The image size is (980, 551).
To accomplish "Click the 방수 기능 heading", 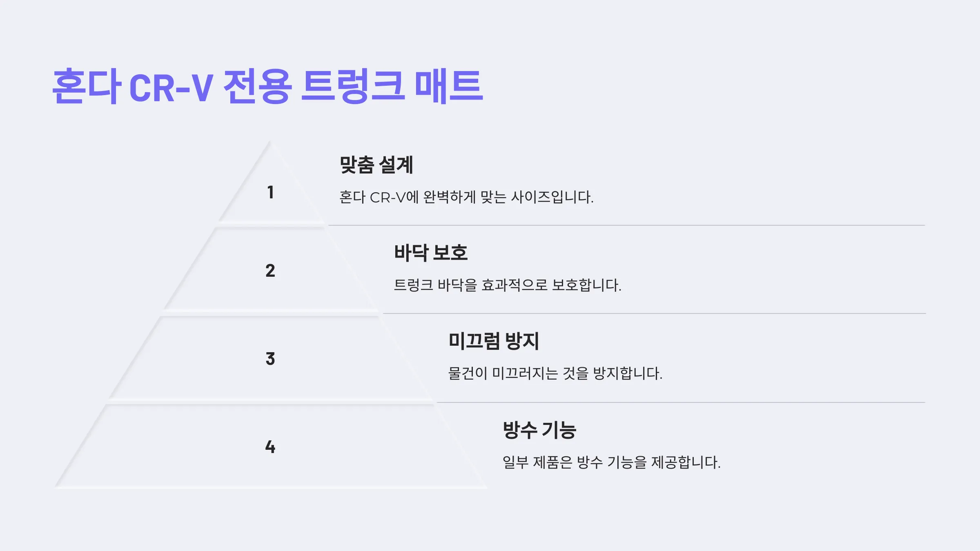I will pyautogui.click(x=539, y=430).
